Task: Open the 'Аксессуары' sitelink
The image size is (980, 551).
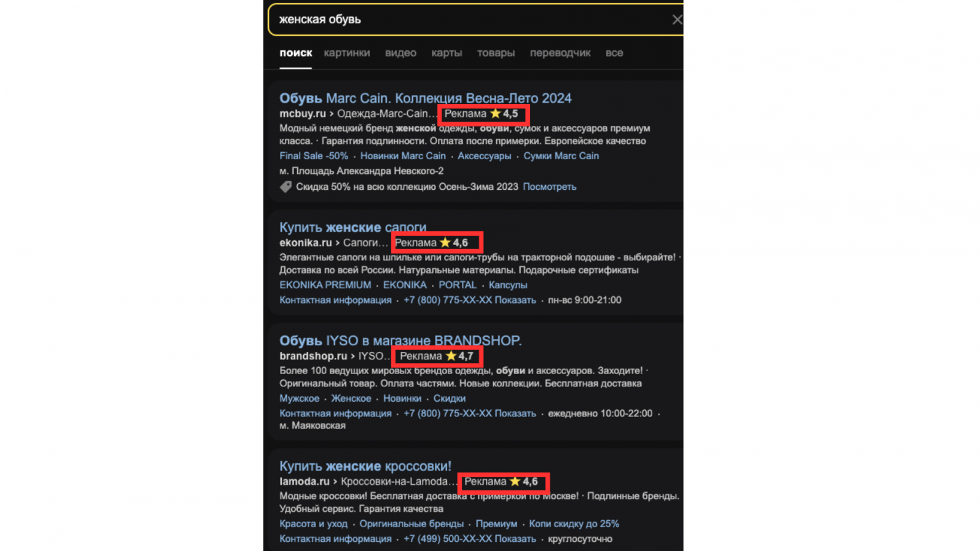Action: click(x=484, y=156)
